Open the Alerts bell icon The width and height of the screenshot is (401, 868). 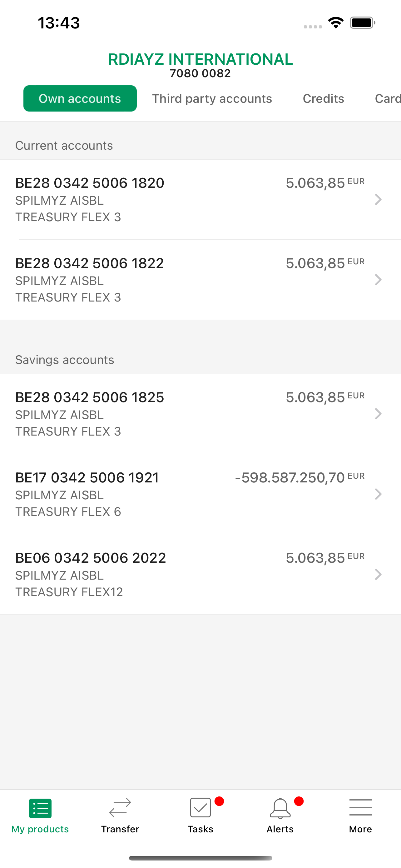coord(280,808)
